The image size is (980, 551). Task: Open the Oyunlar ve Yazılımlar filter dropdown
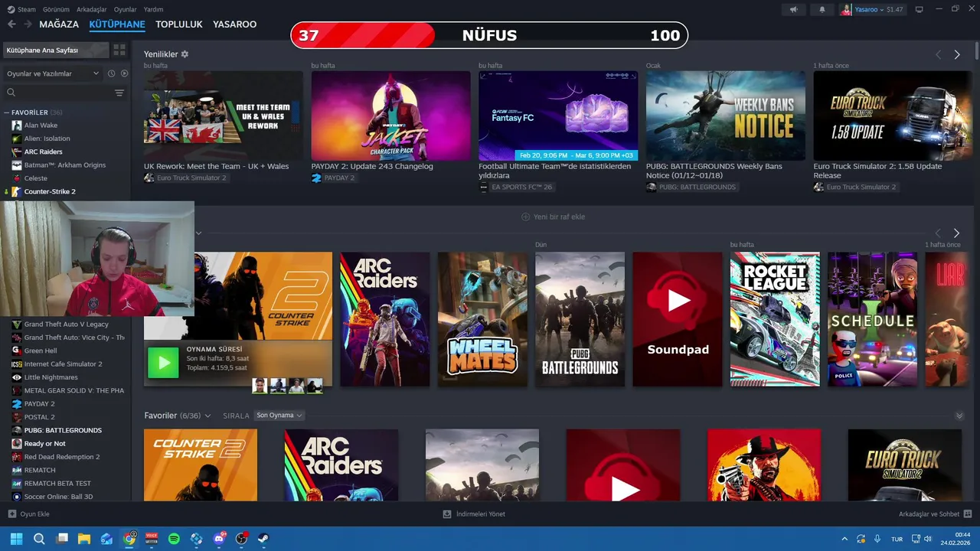point(52,73)
